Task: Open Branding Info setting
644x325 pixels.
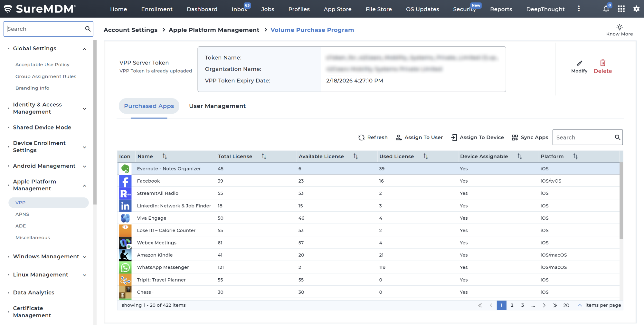Action: [x=32, y=88]
